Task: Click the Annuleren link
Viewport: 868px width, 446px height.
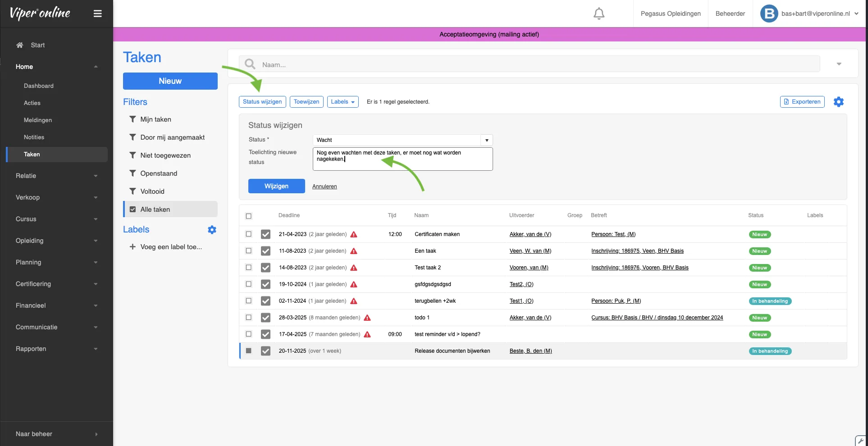Action: (x=324, y=187)
